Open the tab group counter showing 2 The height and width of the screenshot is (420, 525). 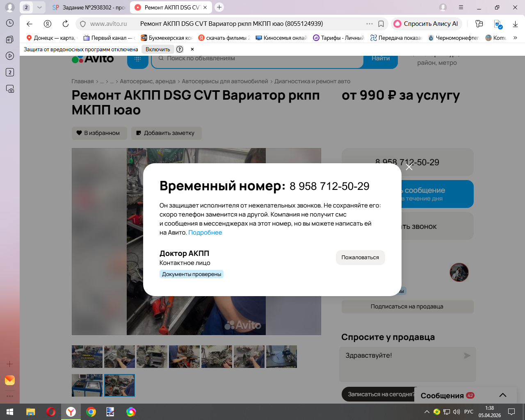[26, 7]
